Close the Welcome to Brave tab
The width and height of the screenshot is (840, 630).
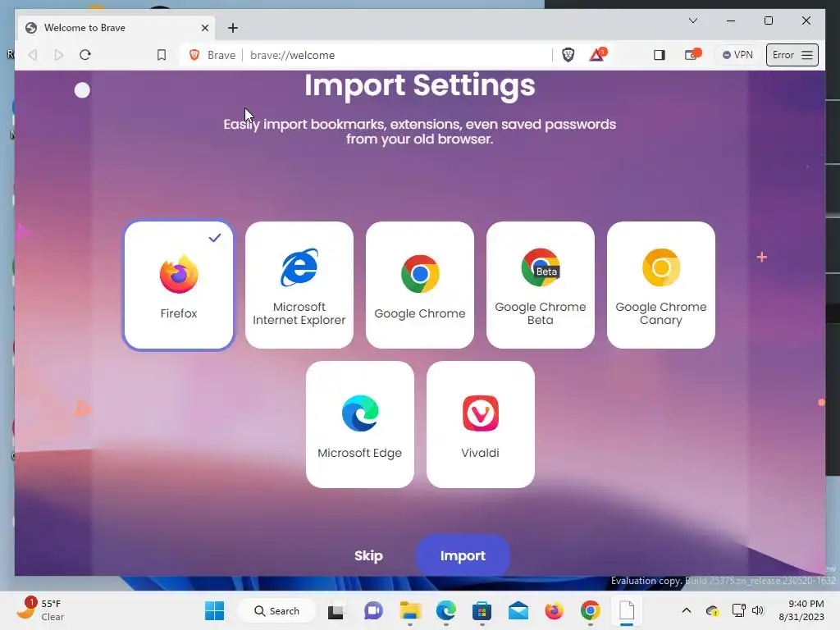[x=204, y=28]
